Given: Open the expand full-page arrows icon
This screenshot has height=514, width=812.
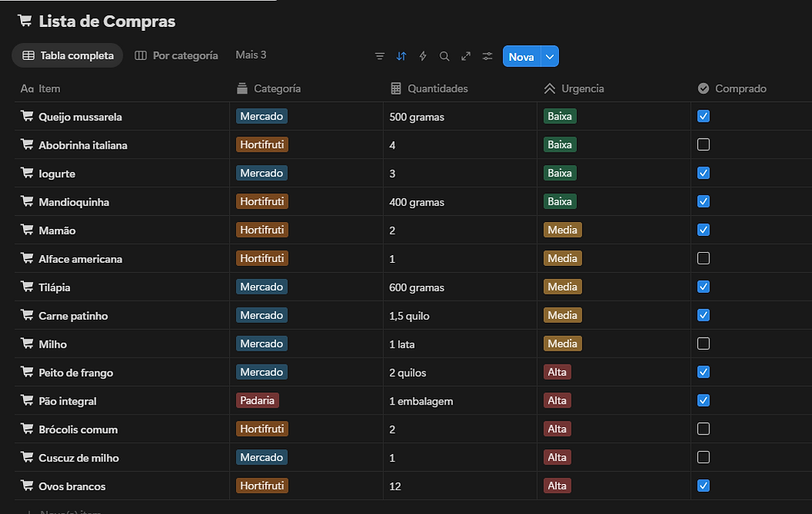Looking at the screenshot, I should click(x=466, y=56).
